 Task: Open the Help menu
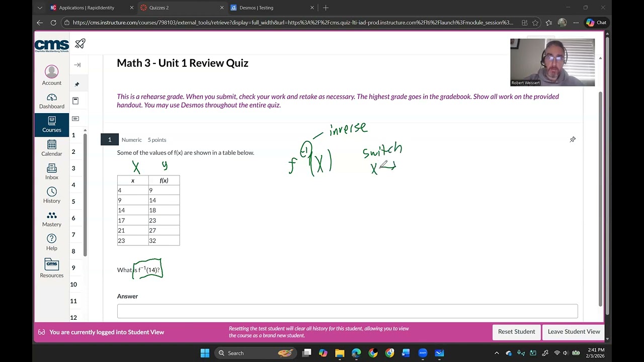(51, 242)
